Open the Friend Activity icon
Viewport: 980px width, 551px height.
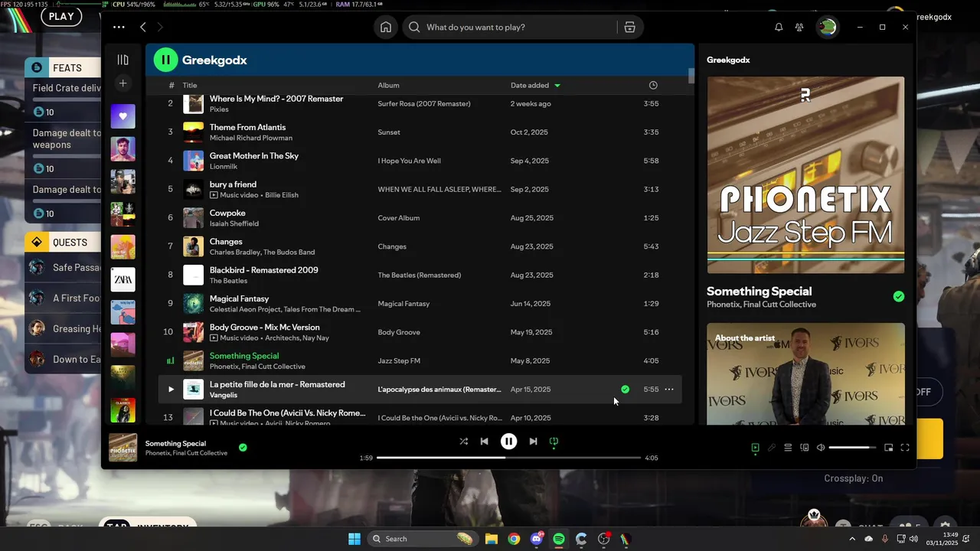tap(799, 27)
